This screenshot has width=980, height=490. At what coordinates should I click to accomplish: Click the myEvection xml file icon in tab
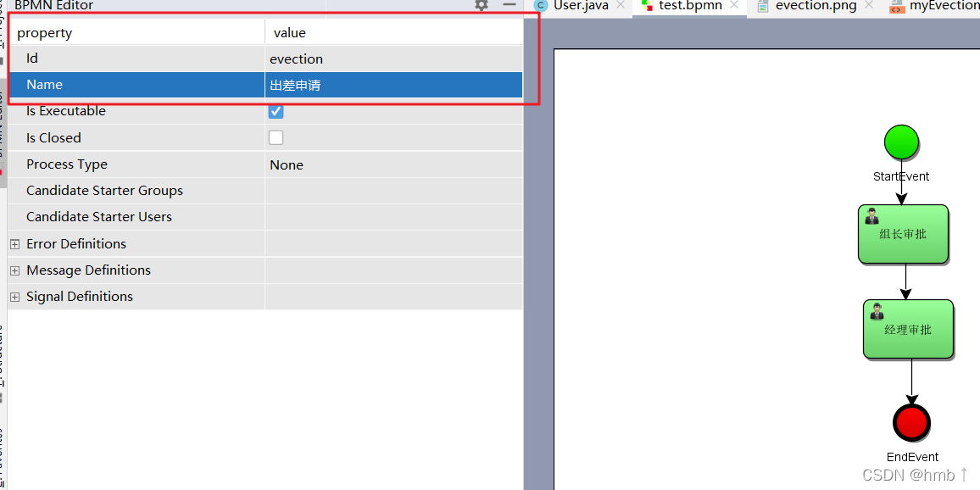(897, 6)
